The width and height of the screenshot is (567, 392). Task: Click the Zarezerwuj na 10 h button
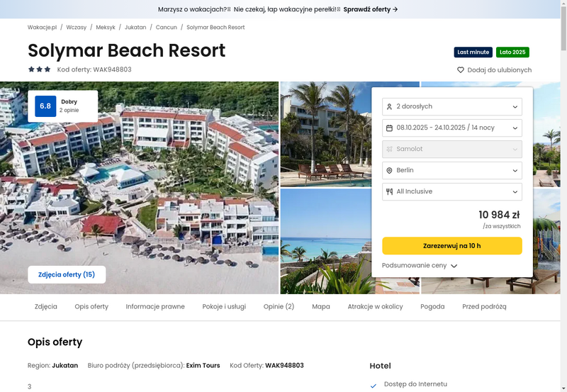point(452,245)
